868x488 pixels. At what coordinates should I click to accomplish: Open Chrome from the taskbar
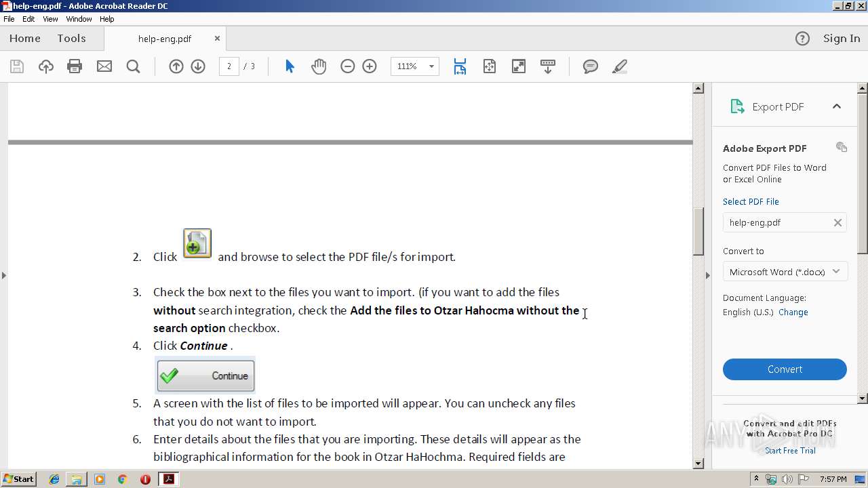click(x=122, y=479)
